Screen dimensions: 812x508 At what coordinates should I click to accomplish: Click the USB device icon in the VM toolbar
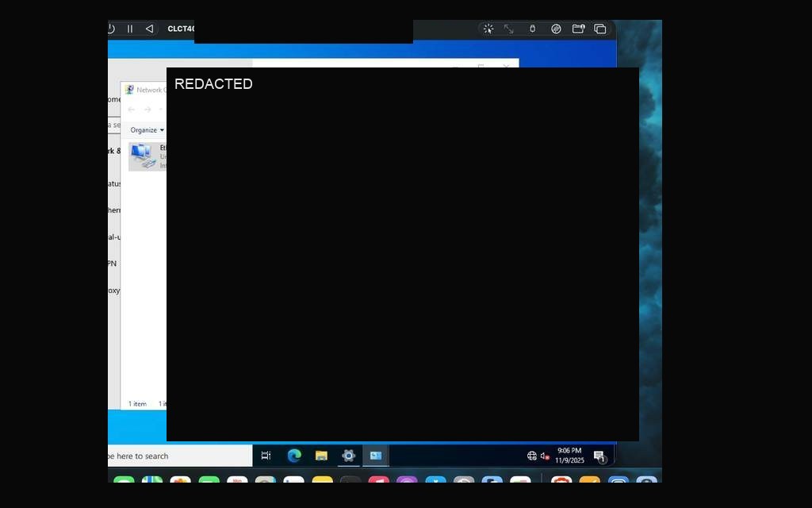pos(532,29)
